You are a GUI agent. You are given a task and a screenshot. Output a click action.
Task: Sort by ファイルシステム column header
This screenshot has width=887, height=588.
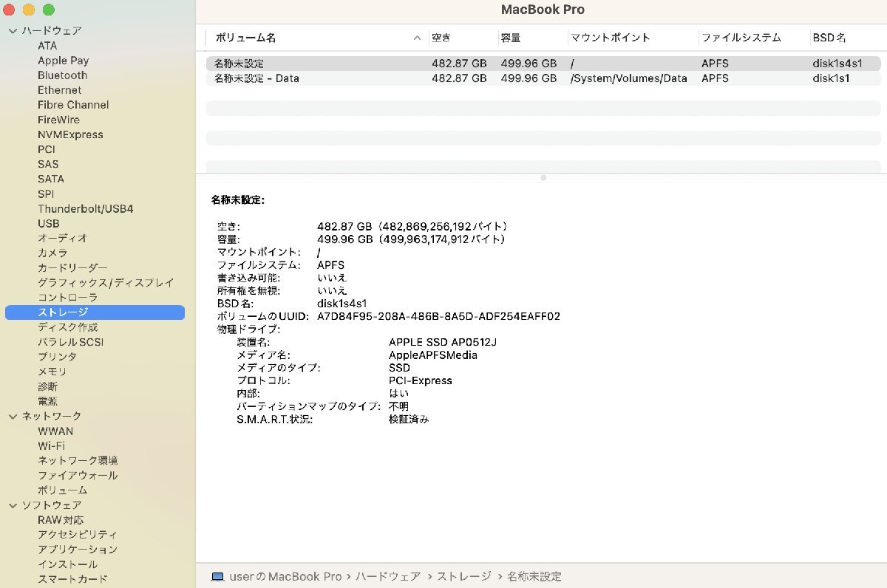[x=741, y=38]
